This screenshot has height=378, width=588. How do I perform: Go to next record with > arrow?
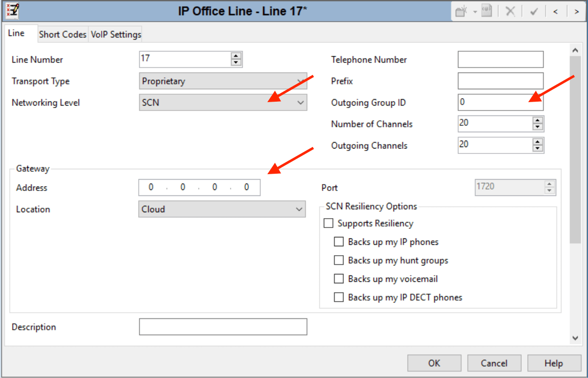576,12
